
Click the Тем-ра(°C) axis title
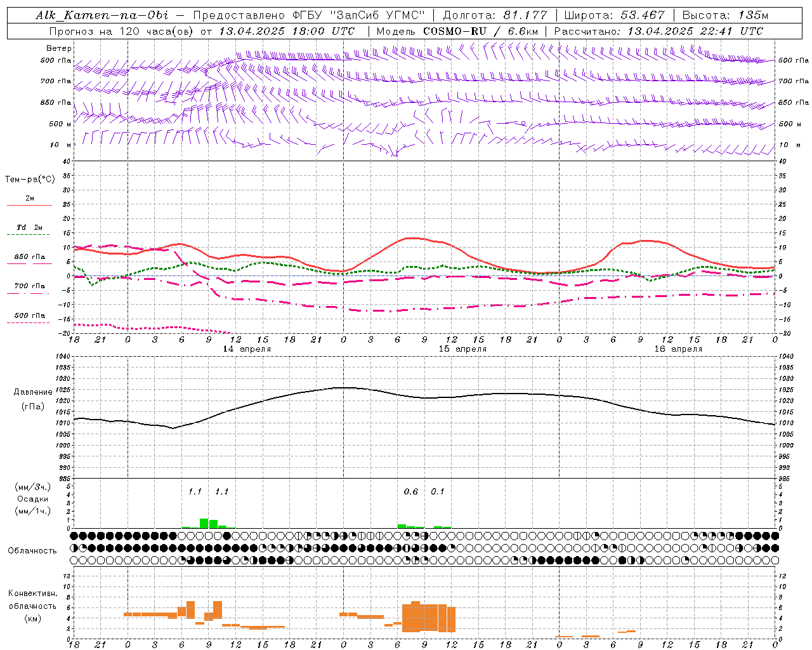click(30, 180)
